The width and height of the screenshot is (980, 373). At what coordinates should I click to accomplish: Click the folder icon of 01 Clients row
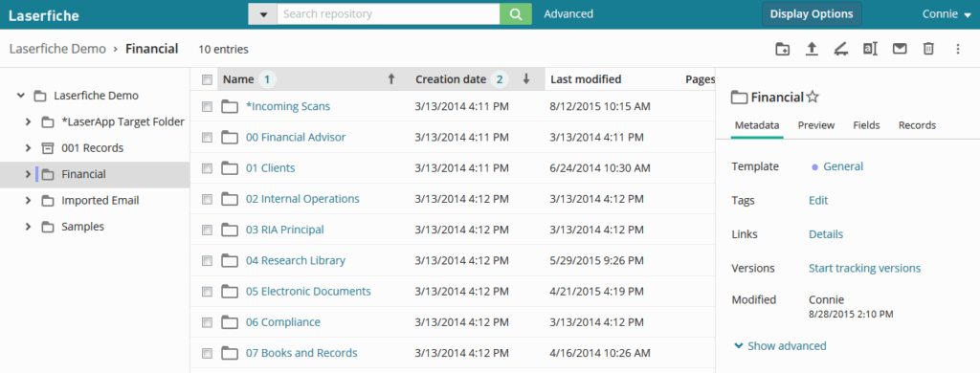[x=230, y=168]
